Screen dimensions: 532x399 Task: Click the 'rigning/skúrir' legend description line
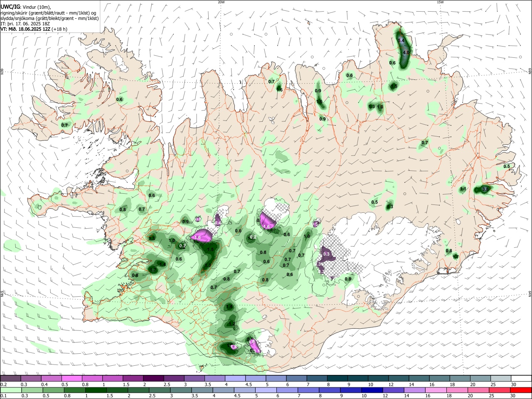(48, 13)
